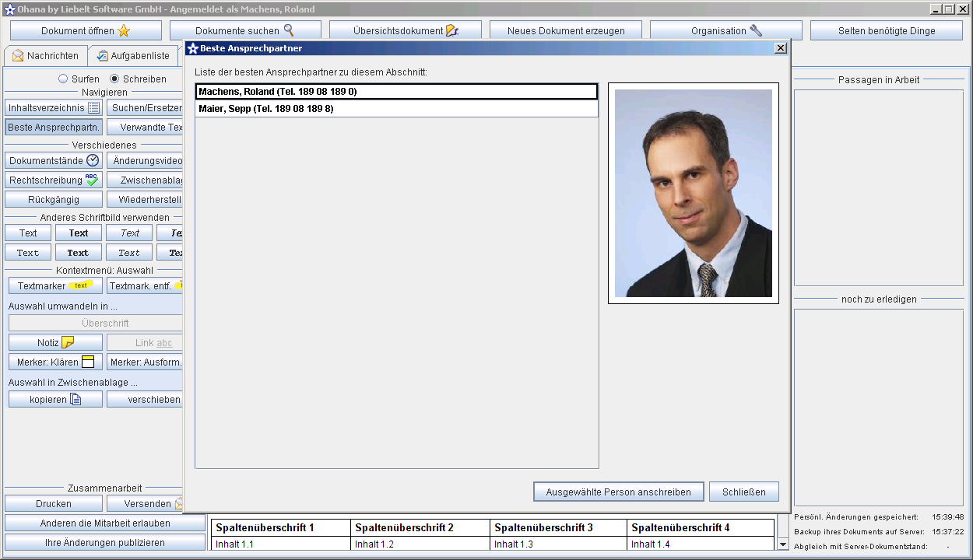Switch to the Nachrichten tab
973x560 pixels.
pos(45,56)
